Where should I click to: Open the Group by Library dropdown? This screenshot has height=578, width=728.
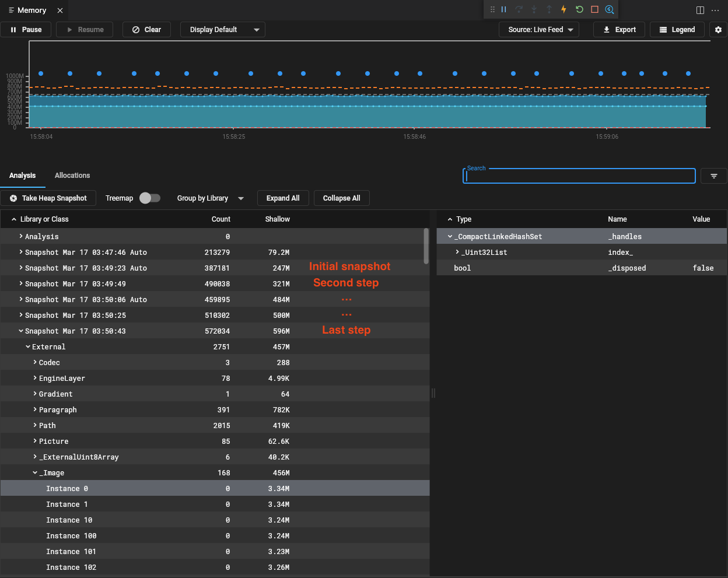pyautogui.click(x=211, y=198)
